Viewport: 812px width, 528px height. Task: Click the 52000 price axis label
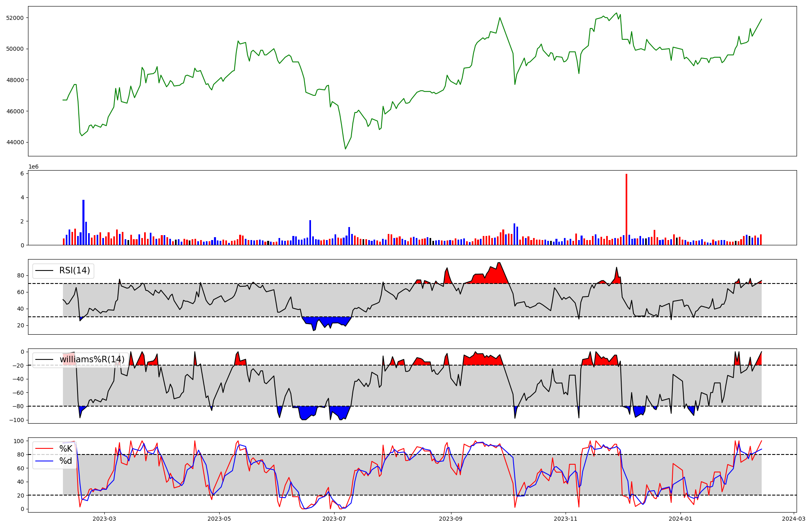[x=15, y=18]
